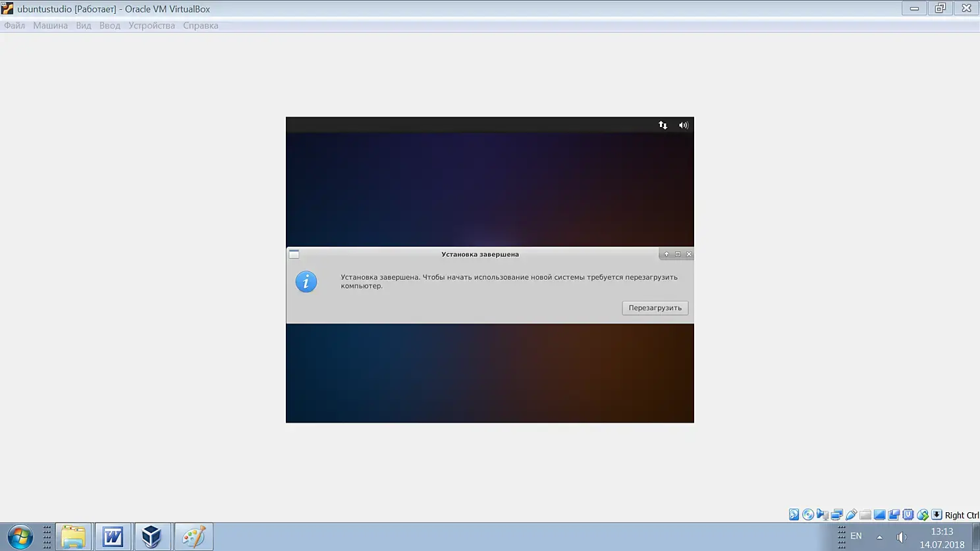
Task: Click the keyboard capture arrow icon
Action: (937, 515)
